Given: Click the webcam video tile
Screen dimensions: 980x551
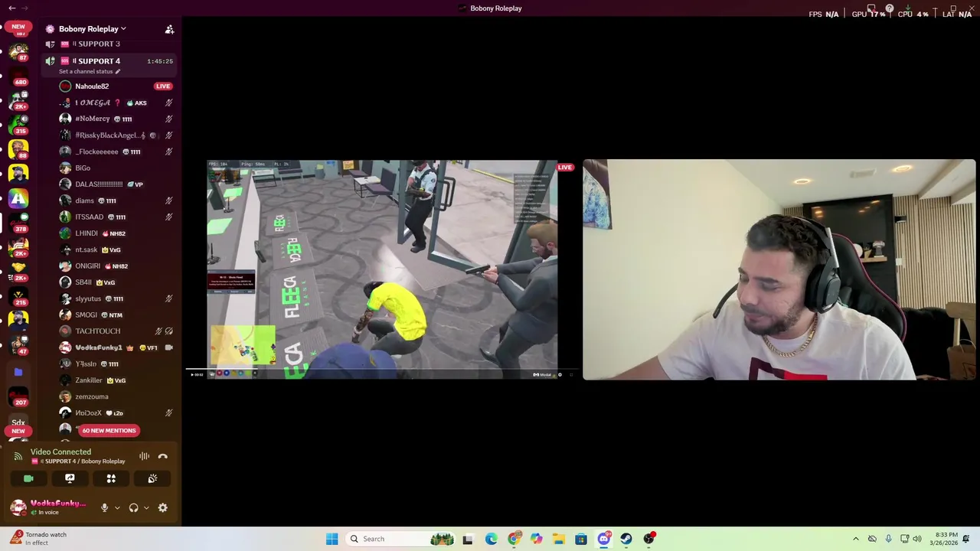Looking at the screenshot, I should [779, 269].
